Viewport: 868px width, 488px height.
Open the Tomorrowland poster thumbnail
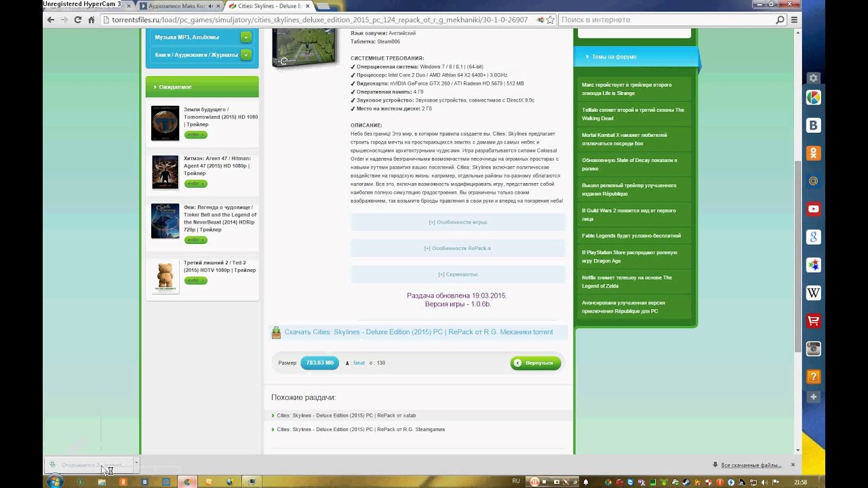coord(165,123)
